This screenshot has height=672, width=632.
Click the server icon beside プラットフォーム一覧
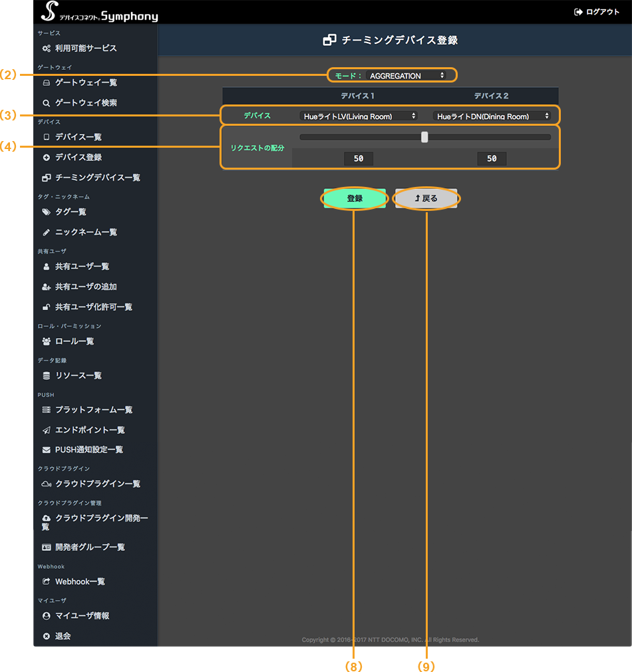(47, 410)
